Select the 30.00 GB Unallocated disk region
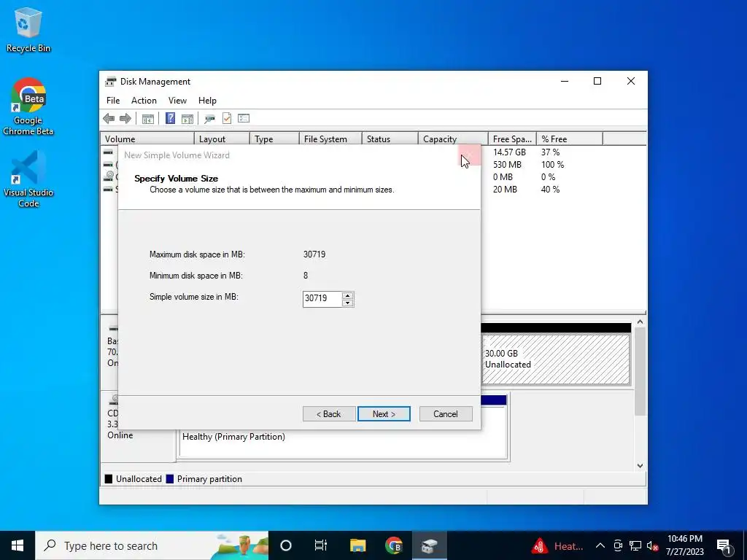Image resolution: width=747 pixels, height=560 pixels. (556, 359)
